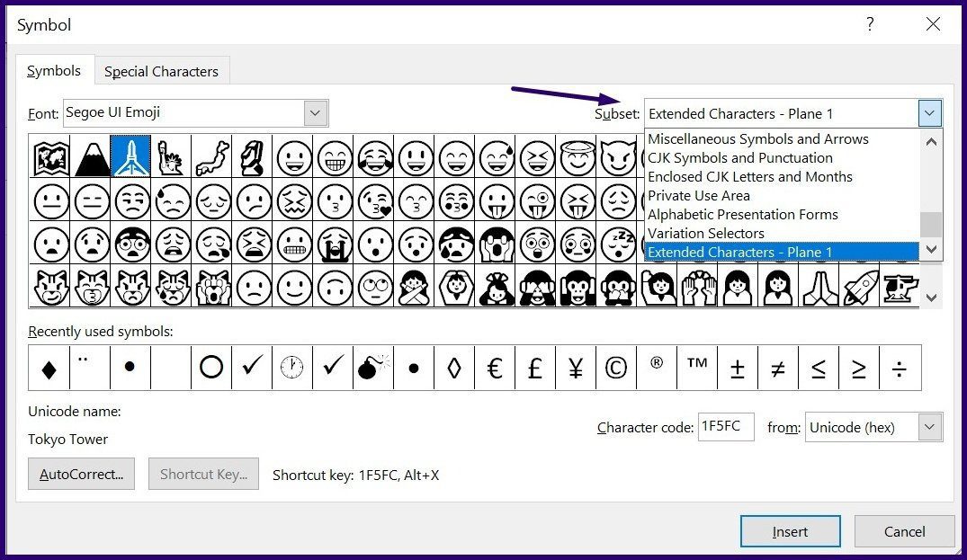This screenshot has width=967, height=560.
Task: Open the AutoCorrect dialog
Action: click(81, 475)
